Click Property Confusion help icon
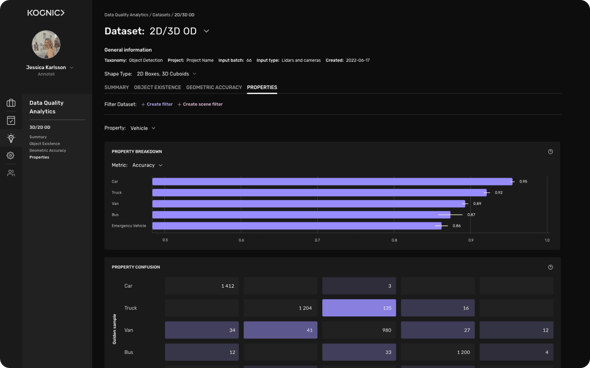 click(550, 267)
